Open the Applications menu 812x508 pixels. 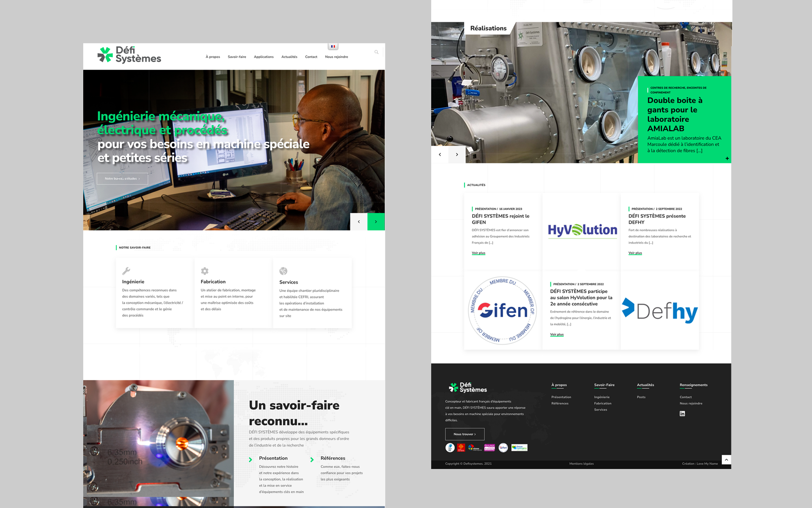coord(264,57)
